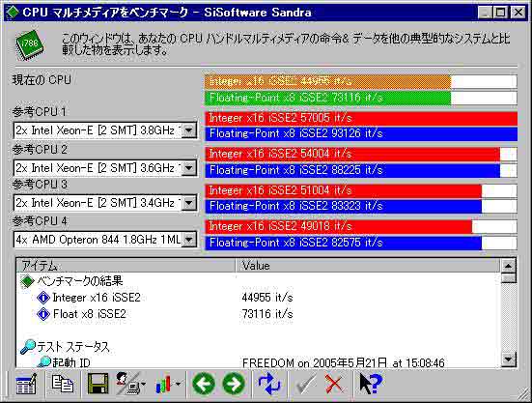Go forward with the green right arrow
The width and height of the screenshot is (532, 403).
(x=234, y=384)
